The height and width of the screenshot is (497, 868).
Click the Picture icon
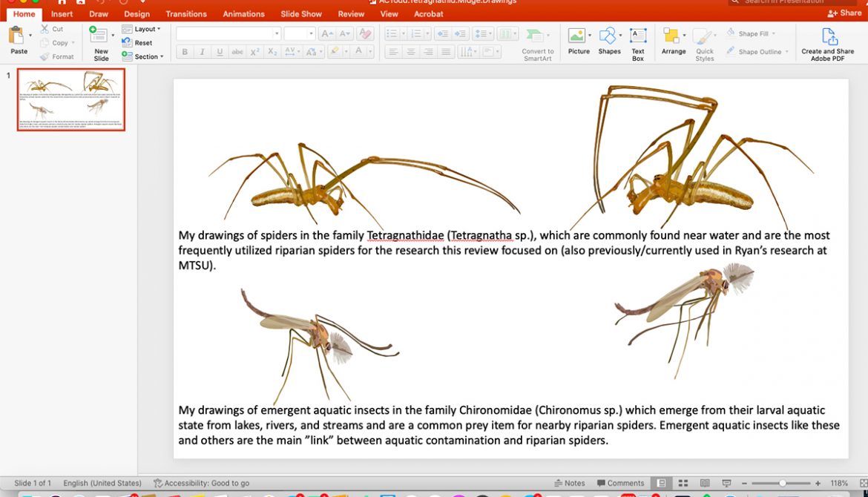pos(576,36)
